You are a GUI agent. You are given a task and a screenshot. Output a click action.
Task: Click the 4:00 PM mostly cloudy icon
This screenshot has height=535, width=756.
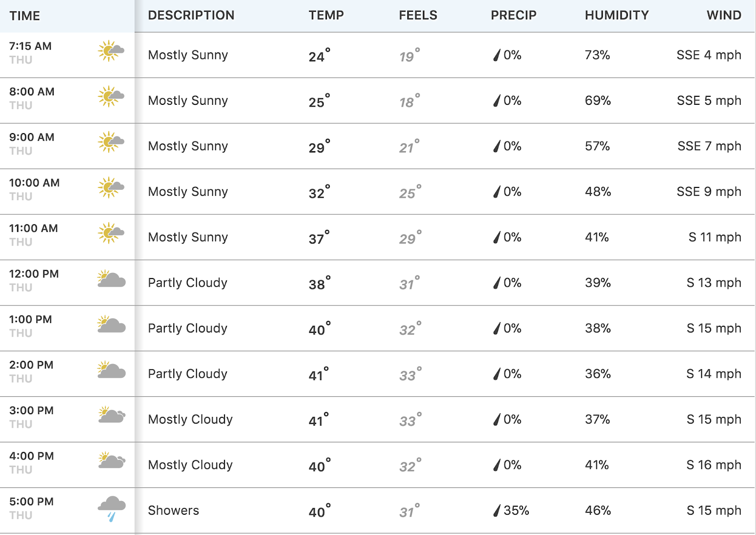(112, 460)
